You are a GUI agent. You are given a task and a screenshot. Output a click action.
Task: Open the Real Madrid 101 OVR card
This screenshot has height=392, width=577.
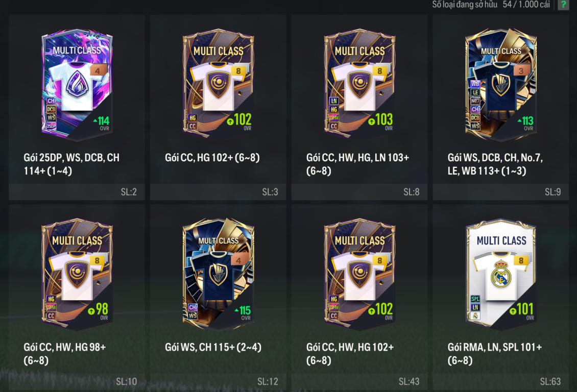click(x=501, y=274)
